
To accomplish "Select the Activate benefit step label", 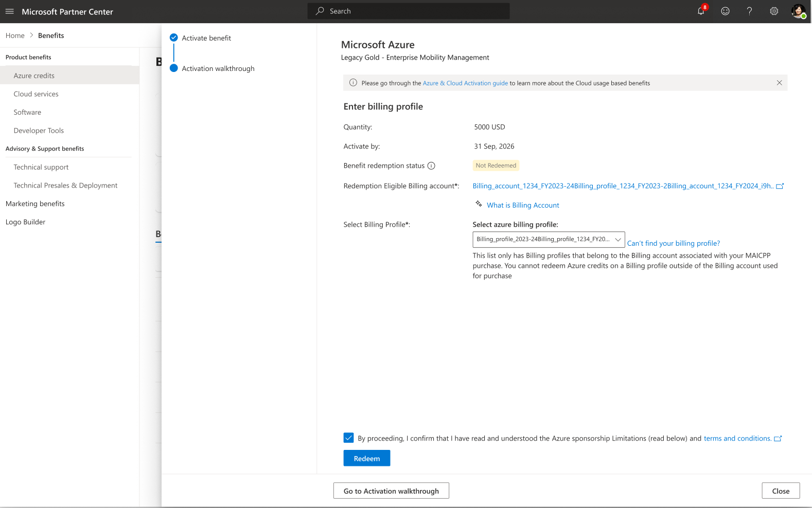I will pyautogui.click(x=206, y=38).
